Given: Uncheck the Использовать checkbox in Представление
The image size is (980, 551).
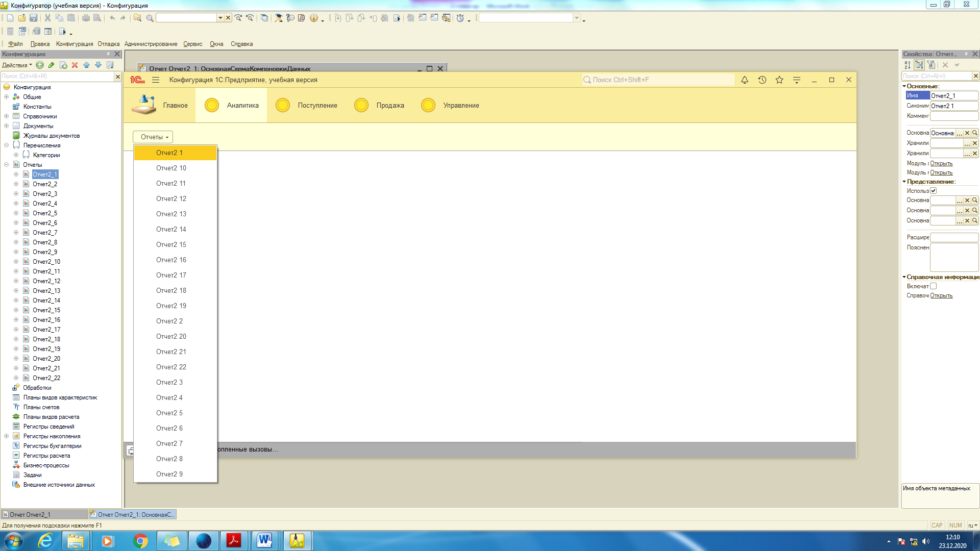Looking at the screenshot, I should pos(934,191).
